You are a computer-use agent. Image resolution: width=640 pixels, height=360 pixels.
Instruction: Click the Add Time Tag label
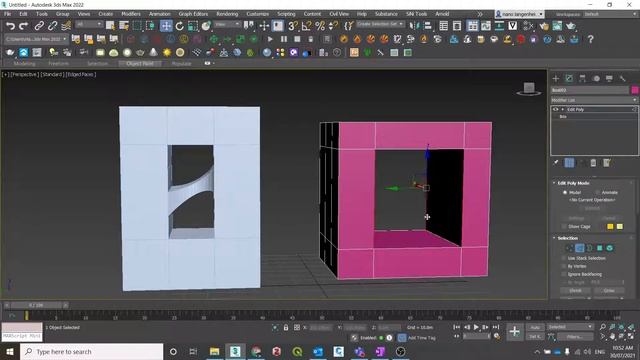[x=422, y=338]
